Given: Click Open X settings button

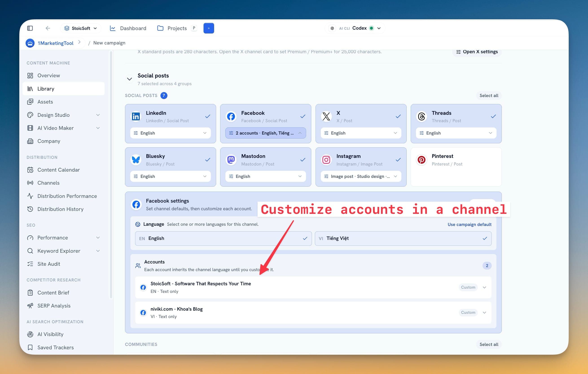Looking at the screenshot, I should tap(477, 52).
